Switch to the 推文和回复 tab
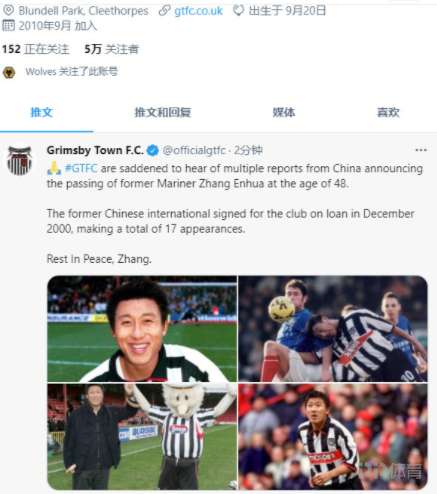 click(163, 112)
